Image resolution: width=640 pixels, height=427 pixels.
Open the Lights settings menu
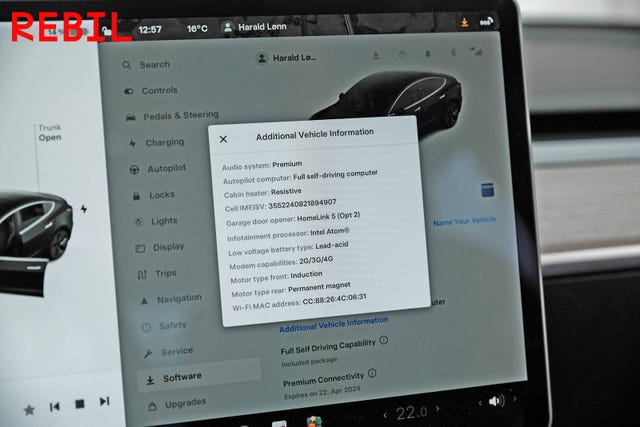tap(156, 221)
